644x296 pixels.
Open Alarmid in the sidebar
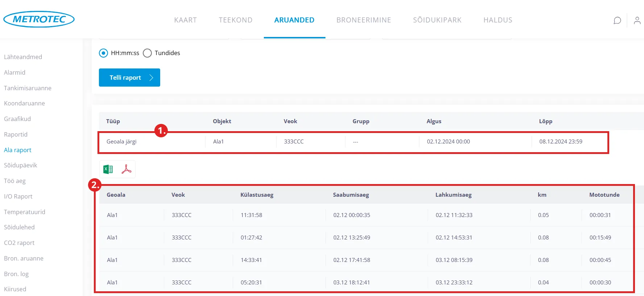pyautogui.click(x=14, y=72)
